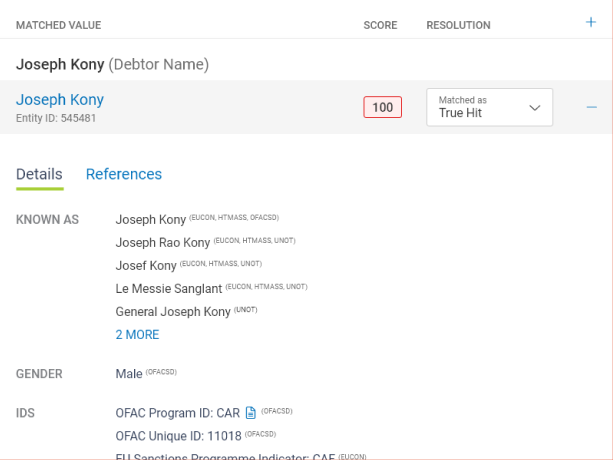
Task: Click the Josef Kony alias
Action: pyautogui.click(x=146, y=265)
